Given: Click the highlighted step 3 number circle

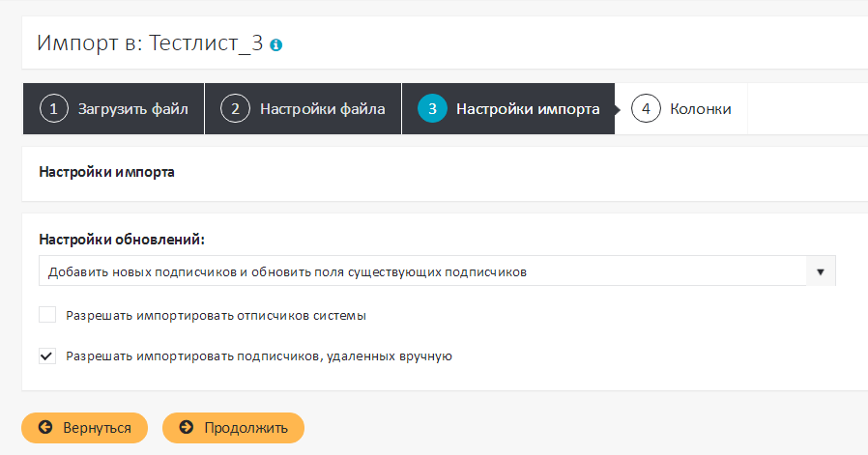Looking at the screenshot, I should coord(432,109).
